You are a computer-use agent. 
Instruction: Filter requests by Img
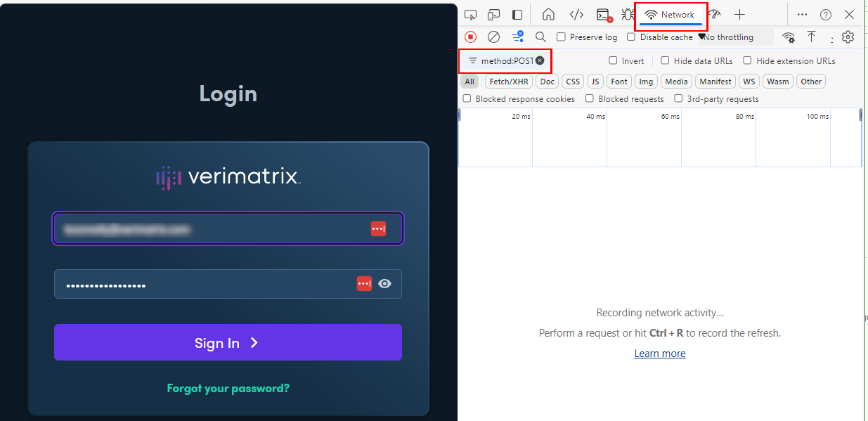tap(646, 82)
